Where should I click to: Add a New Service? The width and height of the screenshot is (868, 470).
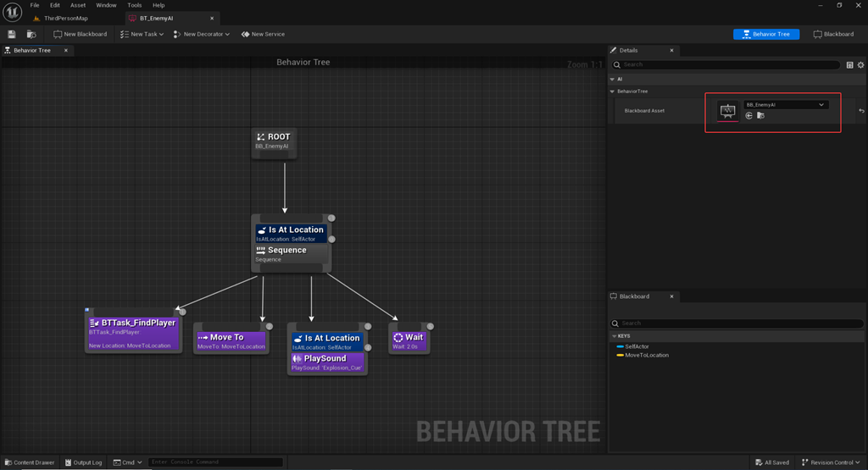tap(263, 34)
